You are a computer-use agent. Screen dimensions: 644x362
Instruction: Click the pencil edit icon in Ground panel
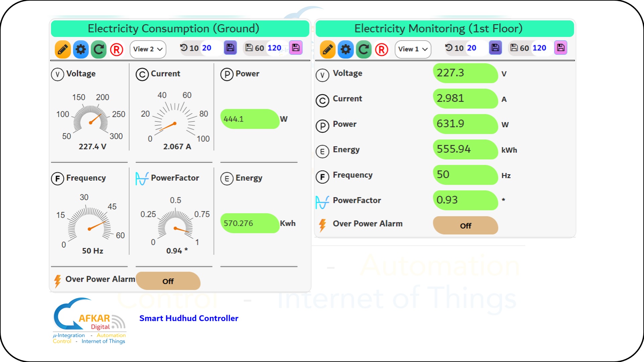pos(63,49)
